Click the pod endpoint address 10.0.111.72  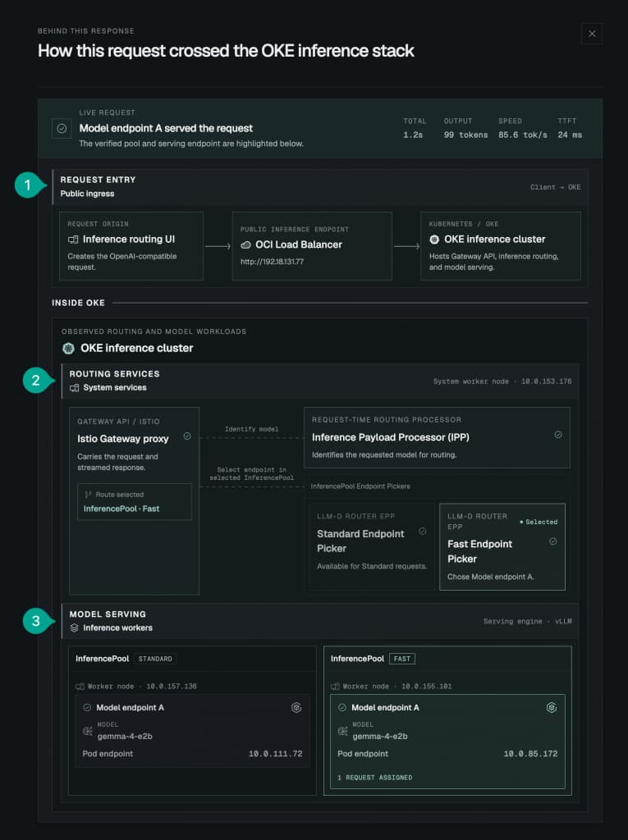point(275,754)
